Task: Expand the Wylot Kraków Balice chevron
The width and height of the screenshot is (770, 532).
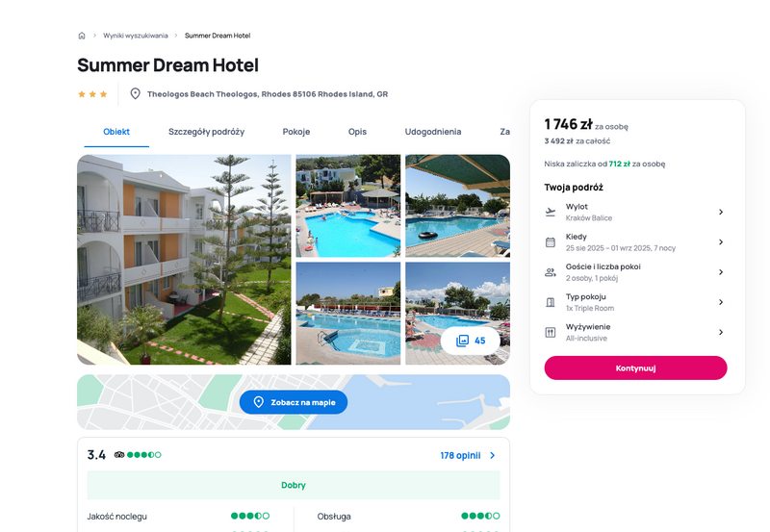Action: pyautogui.click(x=721, y=212)
